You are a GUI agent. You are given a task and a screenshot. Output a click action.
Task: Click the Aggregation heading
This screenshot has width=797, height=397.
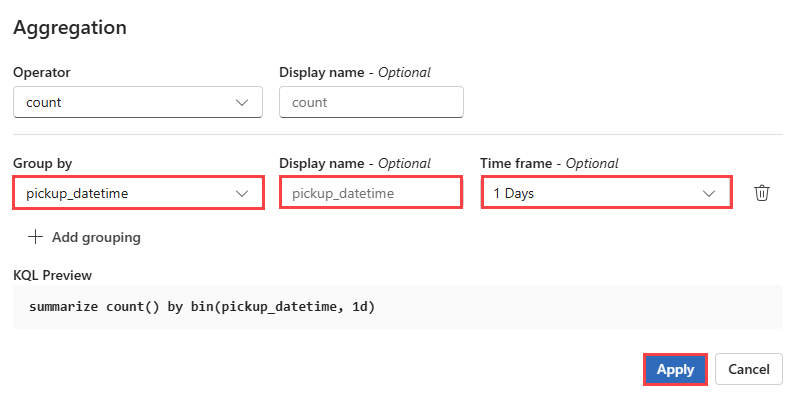coord(70,27)
